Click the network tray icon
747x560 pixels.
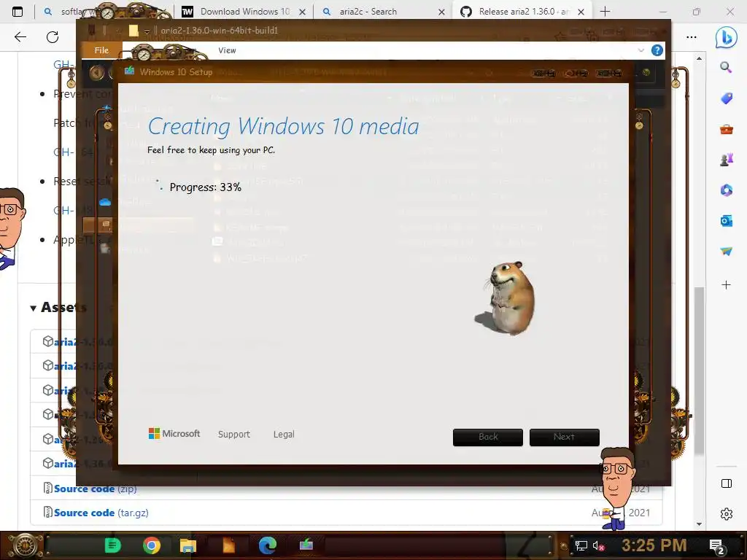tap(581, 545)
